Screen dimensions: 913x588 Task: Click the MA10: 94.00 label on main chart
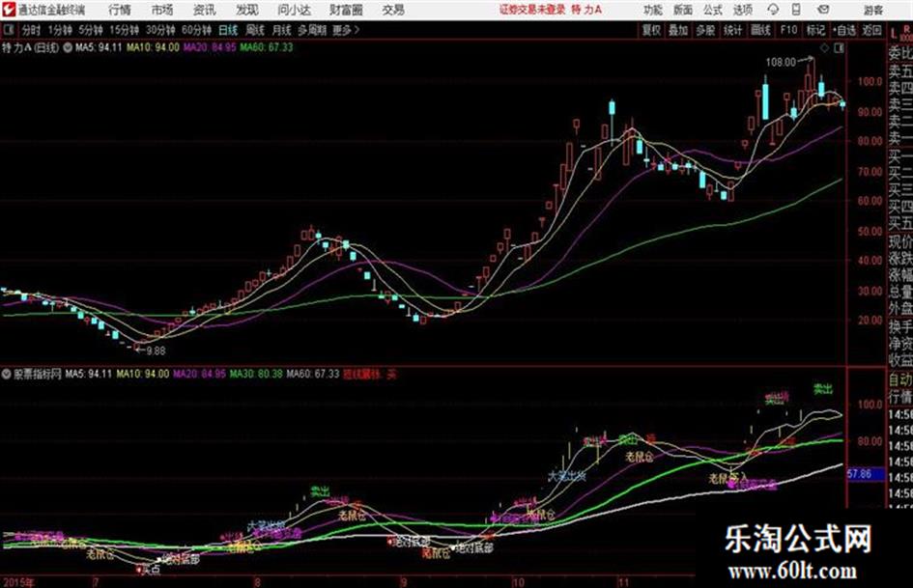154,47
